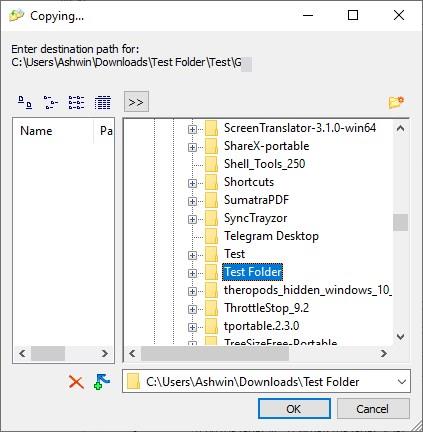Switch to large icons view
The image size is (423, 432).
pyautogui.click(x=25, y=102)
